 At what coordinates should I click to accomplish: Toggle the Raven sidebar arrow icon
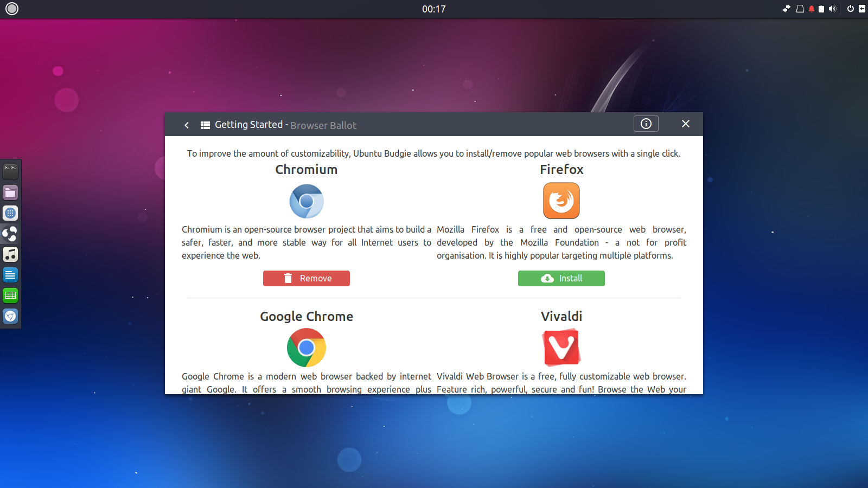pos(862,9)
